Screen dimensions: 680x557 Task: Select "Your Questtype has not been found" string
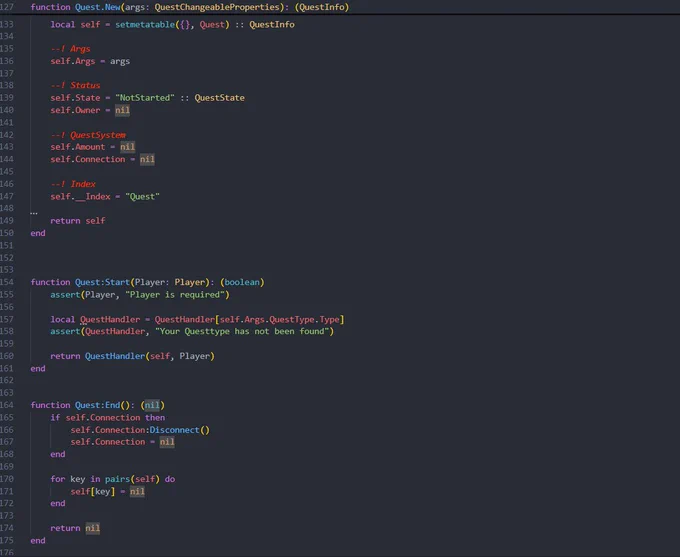pos(242,331)
